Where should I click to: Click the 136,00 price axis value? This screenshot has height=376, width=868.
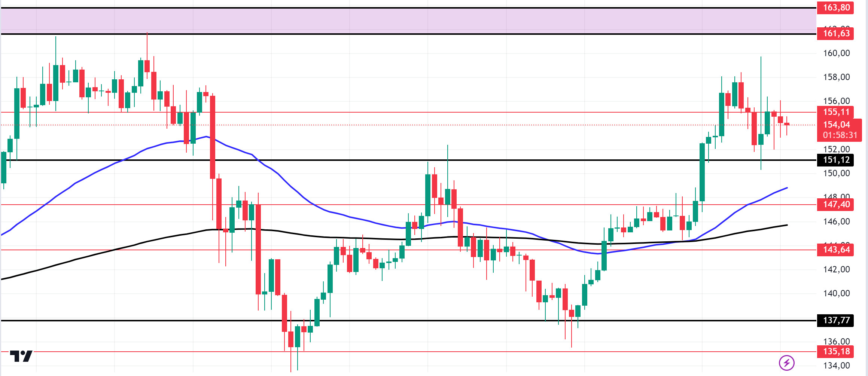[836, 341]
